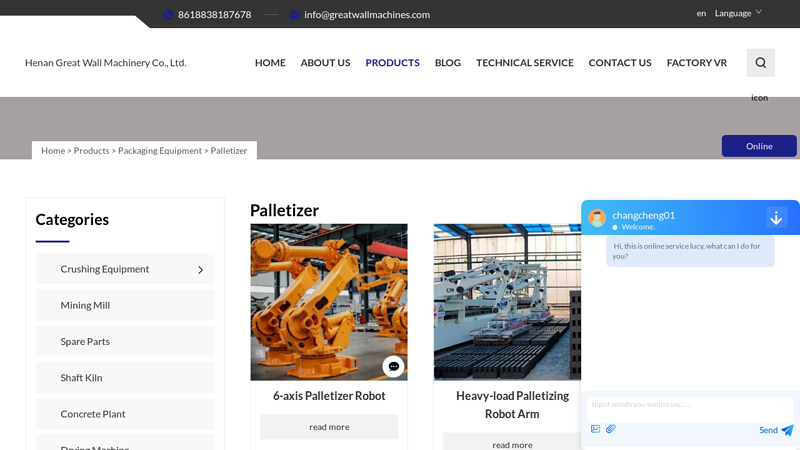800x450 pixels.
Task: Click the info@greatwallmachines.com email link
Action: [367, 15]
